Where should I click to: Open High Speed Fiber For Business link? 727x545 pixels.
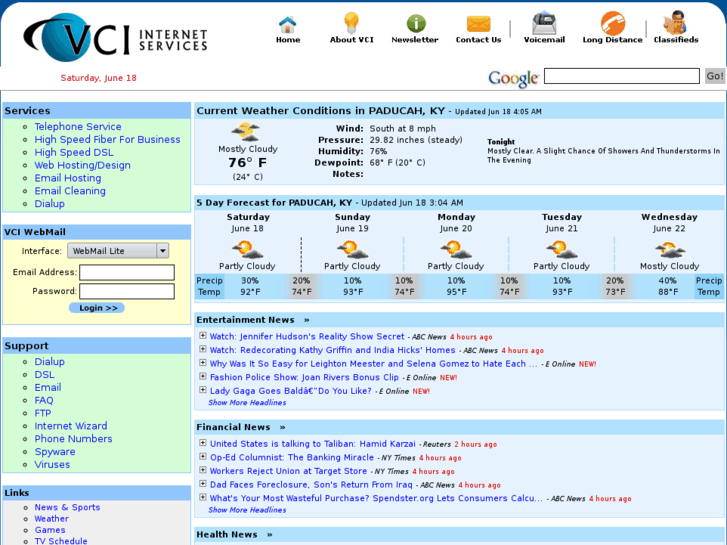pyautogui.click(x=107, y=140)
